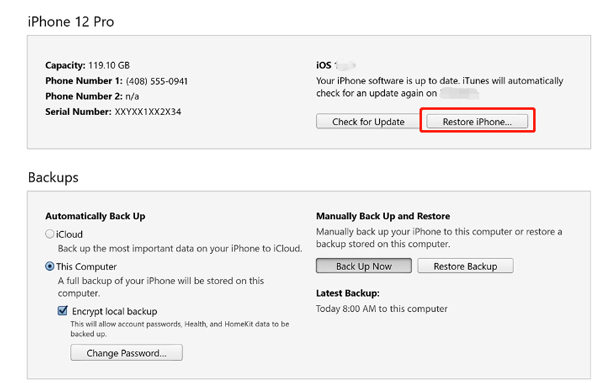Image resolution: width=600 pixels, height=383 pixels.
Task: Click 'A full backup of your iPhone' description
Action: [161, 287]
